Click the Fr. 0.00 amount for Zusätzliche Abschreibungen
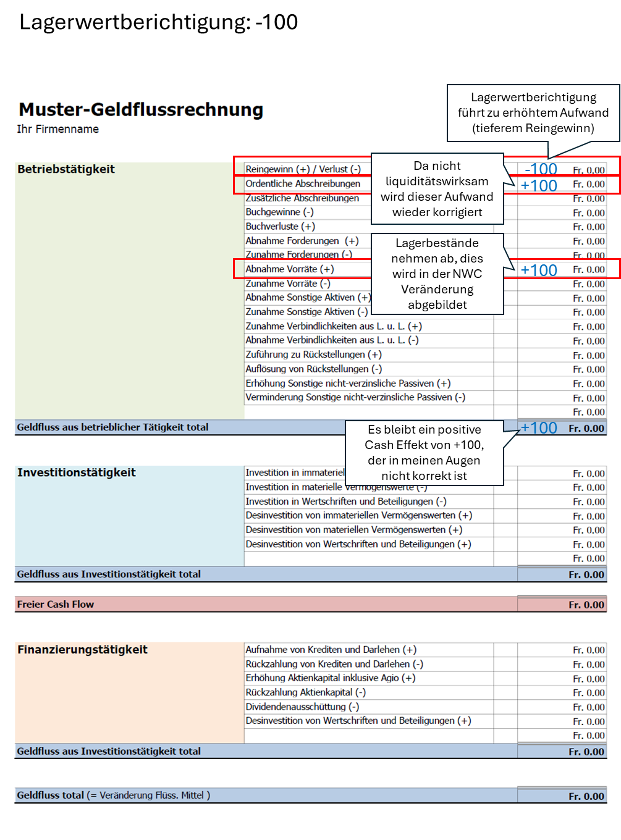Screen dimensions: 621x840 tap(589, 199)
